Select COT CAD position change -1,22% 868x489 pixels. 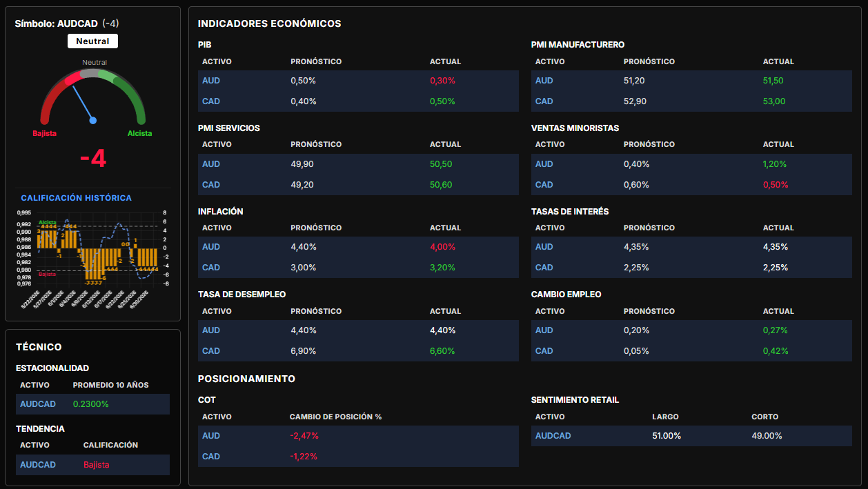[x=304, y=457]
